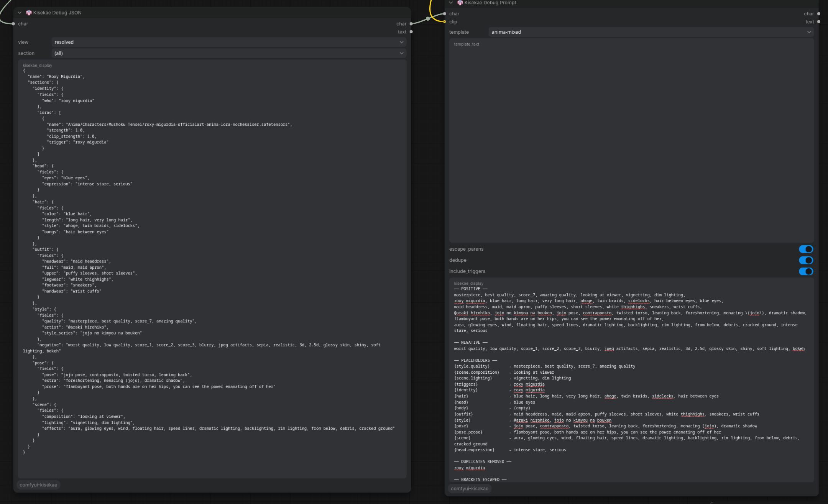Click the {scene.lighting} placeholder row
The image size is (828, 504).
[x=513, y=378]
